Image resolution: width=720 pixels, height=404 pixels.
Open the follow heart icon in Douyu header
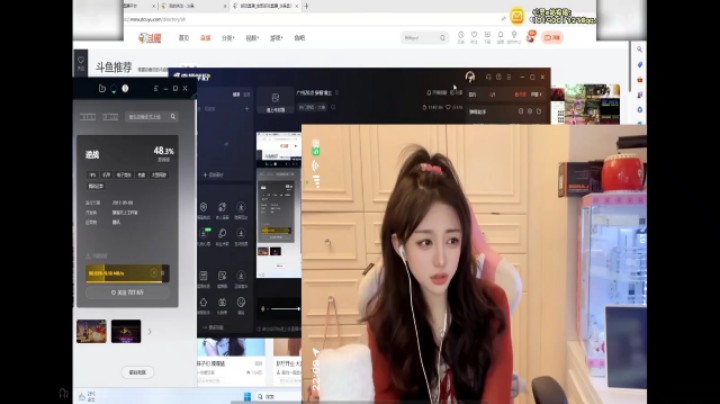click(x=474, y=37)
